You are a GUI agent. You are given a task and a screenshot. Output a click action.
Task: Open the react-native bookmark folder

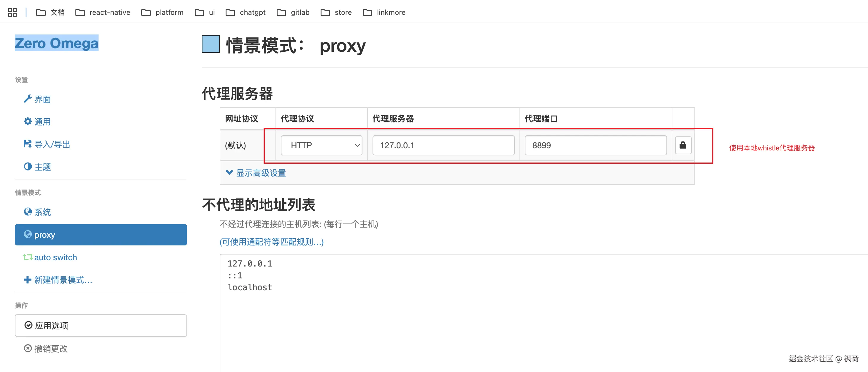tap(103, 12)
